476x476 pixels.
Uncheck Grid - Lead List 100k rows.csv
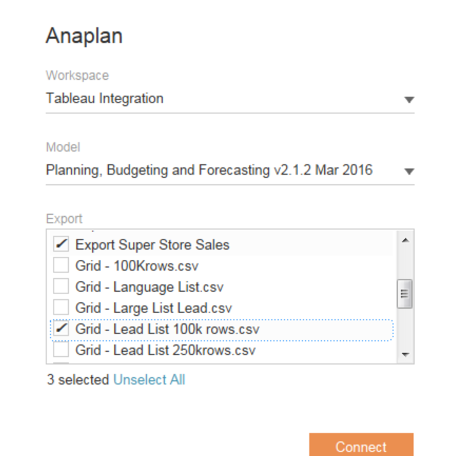point(61,328)
